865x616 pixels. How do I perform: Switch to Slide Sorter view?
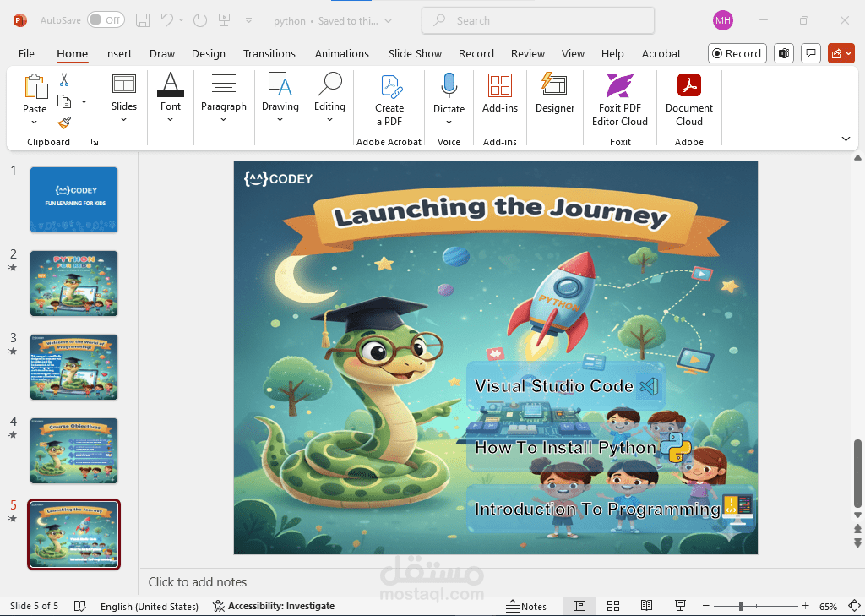click(613, 606)
